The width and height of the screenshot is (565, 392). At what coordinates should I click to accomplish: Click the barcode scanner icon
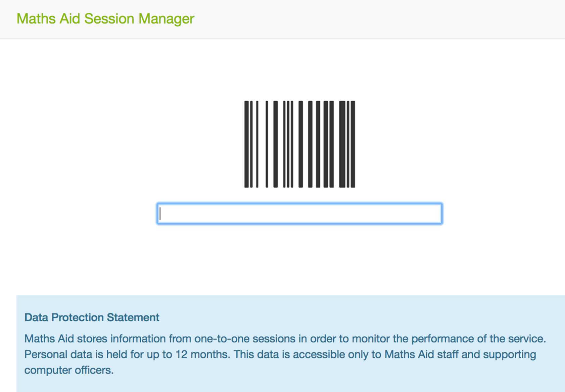[300, 144]
